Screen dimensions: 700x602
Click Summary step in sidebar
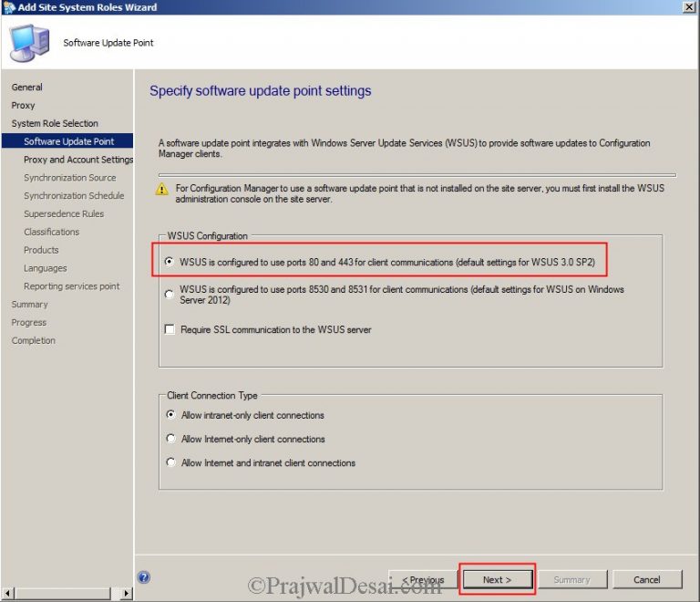coord(30,305)
